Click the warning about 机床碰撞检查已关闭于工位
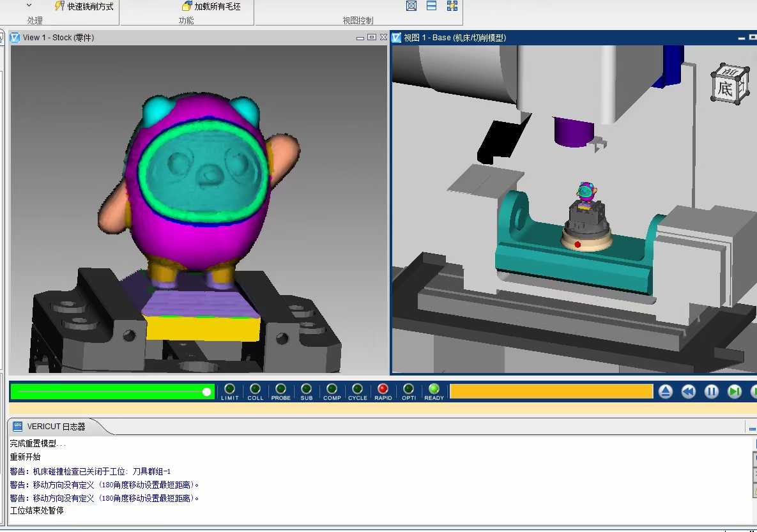Image resolution: width=757 pixels, height=532 pixels. tap(90, 471)
